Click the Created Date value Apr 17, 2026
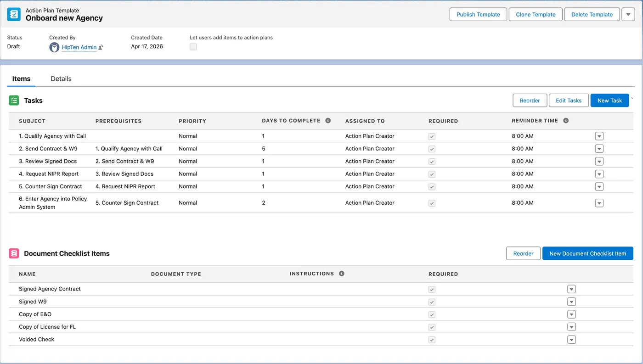Image resolution: width=643 pixels, height=364 pixels. point(147,46)
